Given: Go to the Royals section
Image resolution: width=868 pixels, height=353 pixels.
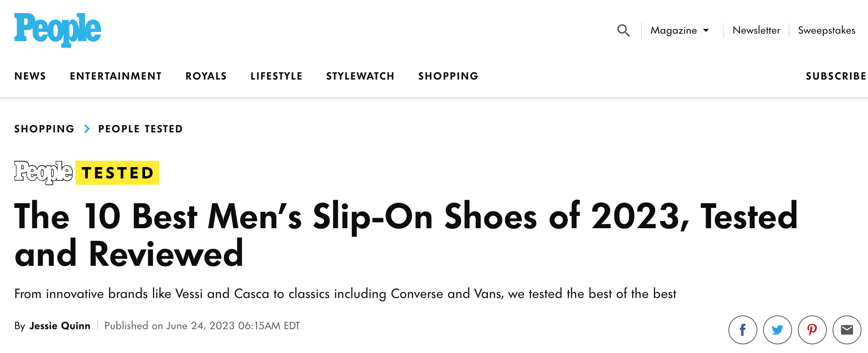Looking at the screenshot, I should tap(206, 76).
